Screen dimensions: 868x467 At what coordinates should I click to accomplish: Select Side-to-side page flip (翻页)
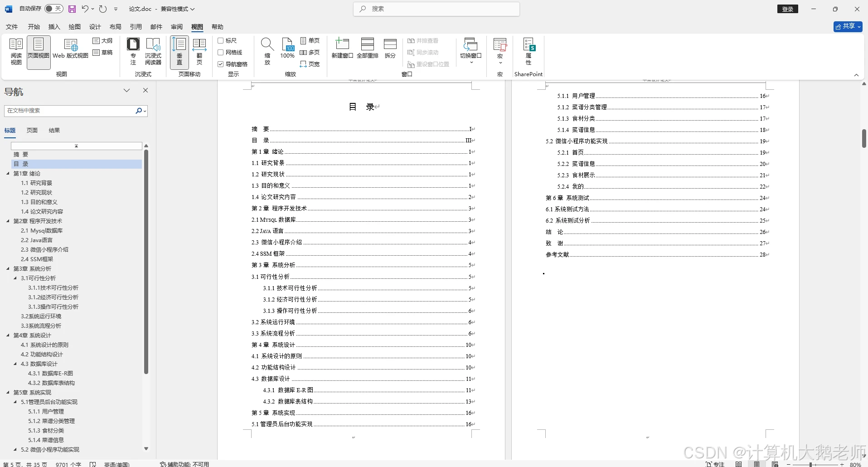point(199,52)
